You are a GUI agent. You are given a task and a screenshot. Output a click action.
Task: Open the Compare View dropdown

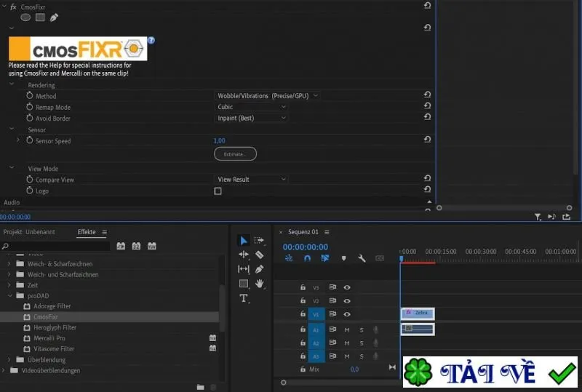click(x=251, y=180)
